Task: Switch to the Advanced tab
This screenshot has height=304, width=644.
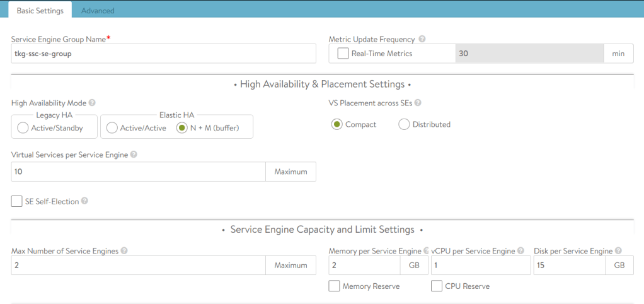Action: 98,11
